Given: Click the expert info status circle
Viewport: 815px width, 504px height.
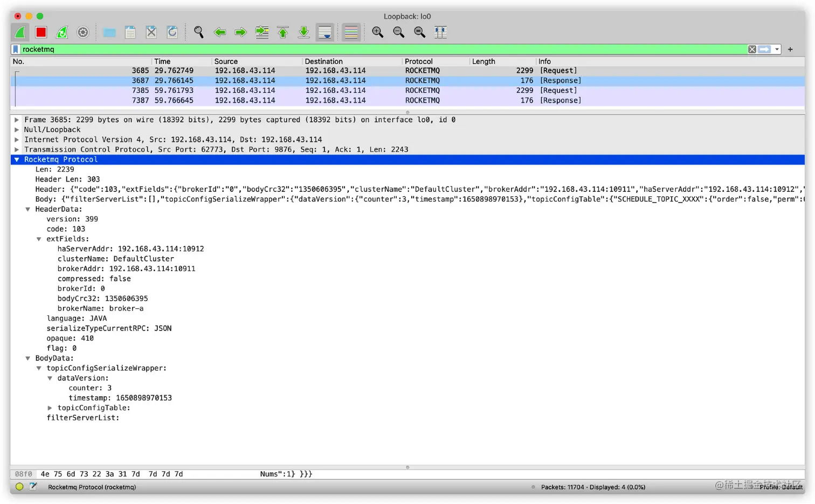Looking at the screenshot, I should [19, 487].
